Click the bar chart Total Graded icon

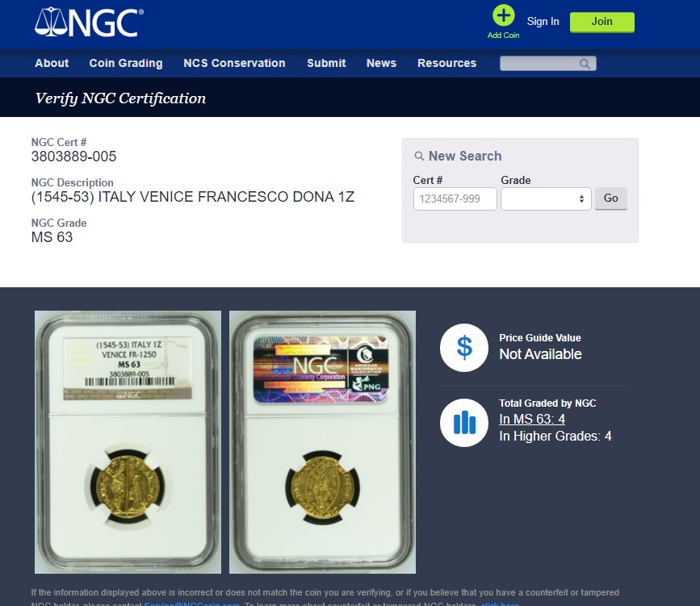pyautogui.click(x=464, y=423)
